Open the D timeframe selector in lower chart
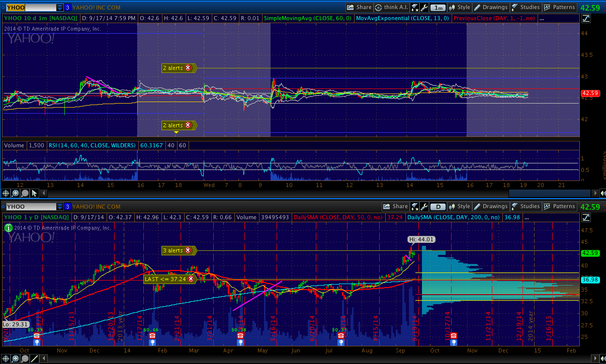 (439, 207)
